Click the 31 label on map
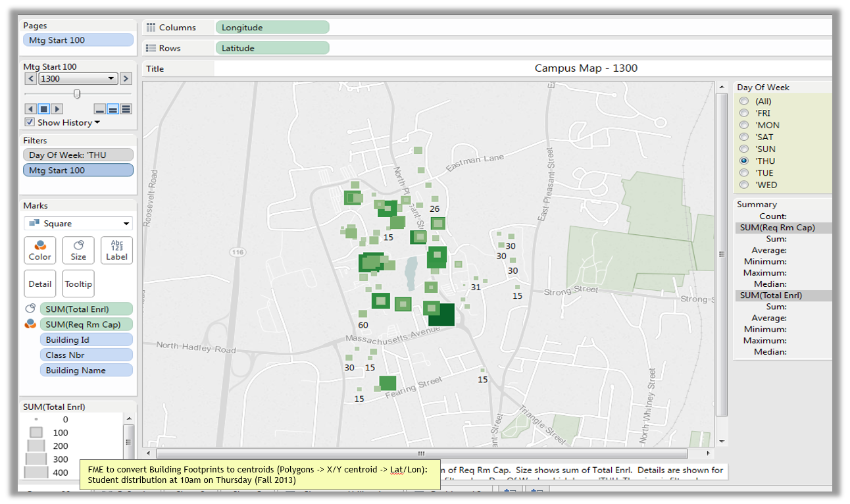This screenshot has width=850, height=504. pyautogui.click(x=476, y=287)
